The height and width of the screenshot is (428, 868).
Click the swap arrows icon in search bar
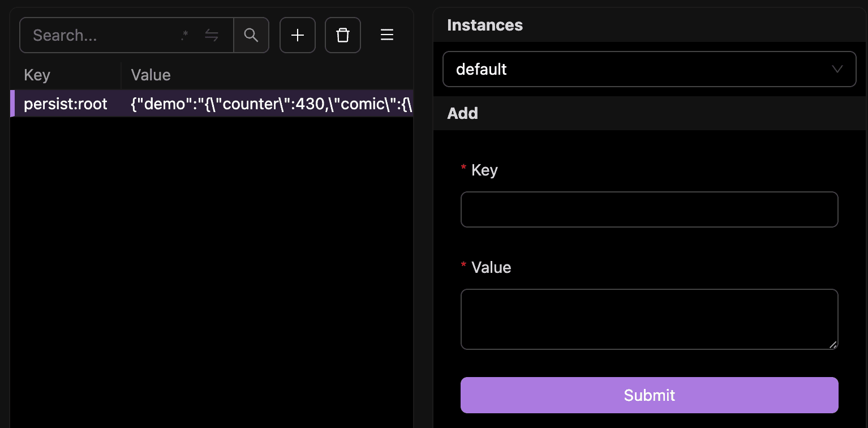tap(212, 35)
